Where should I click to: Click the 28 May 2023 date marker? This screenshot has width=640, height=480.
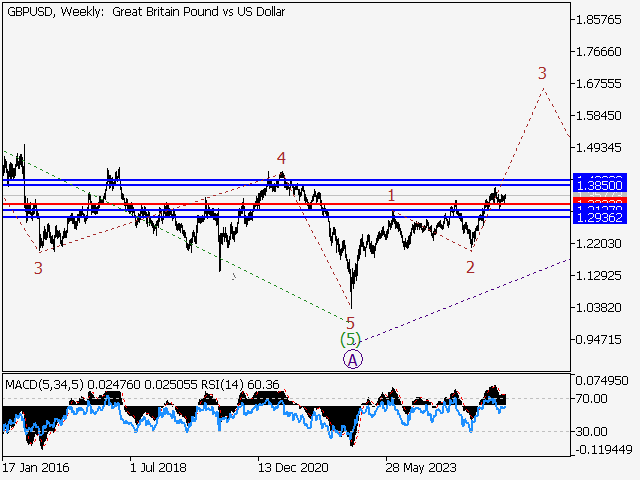(x=424, y=467)
